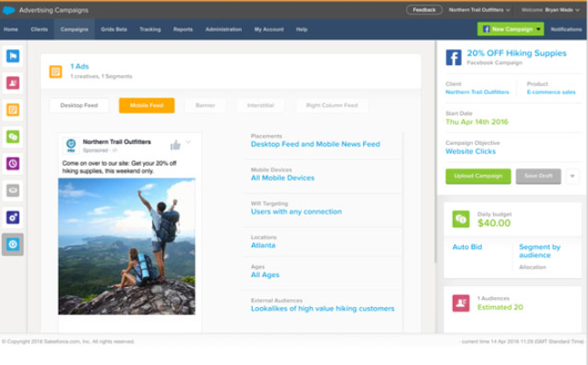Select the Mobile Feed tab

pyautogui.click(x=147, y=105)
